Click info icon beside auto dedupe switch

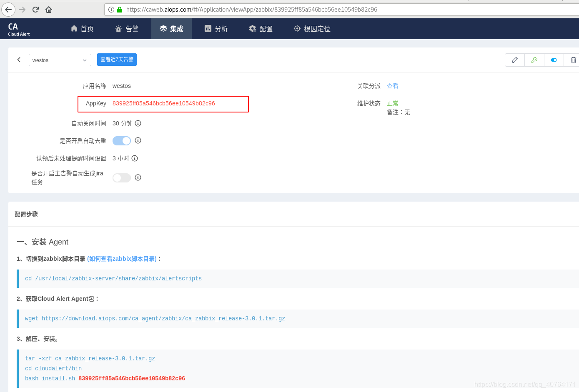click(x=138, y=140)
